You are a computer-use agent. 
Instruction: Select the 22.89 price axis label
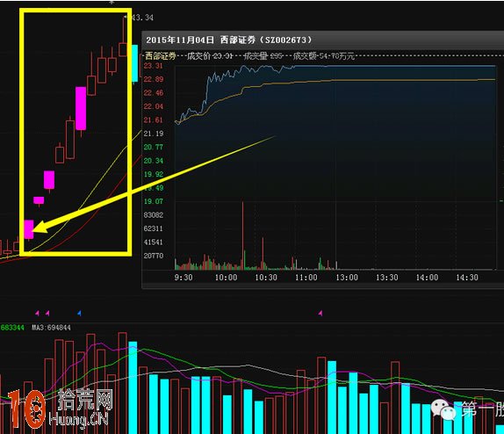point(154,79)
